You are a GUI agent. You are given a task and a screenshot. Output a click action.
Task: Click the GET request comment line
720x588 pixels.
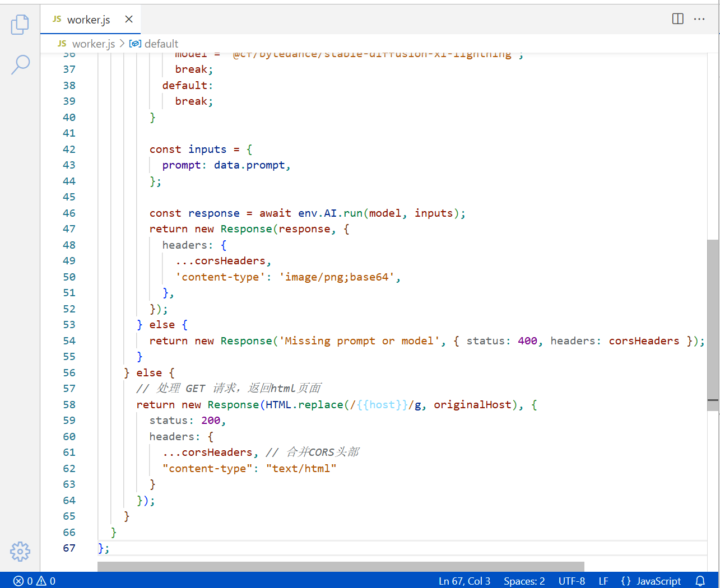tap(229, 389)
